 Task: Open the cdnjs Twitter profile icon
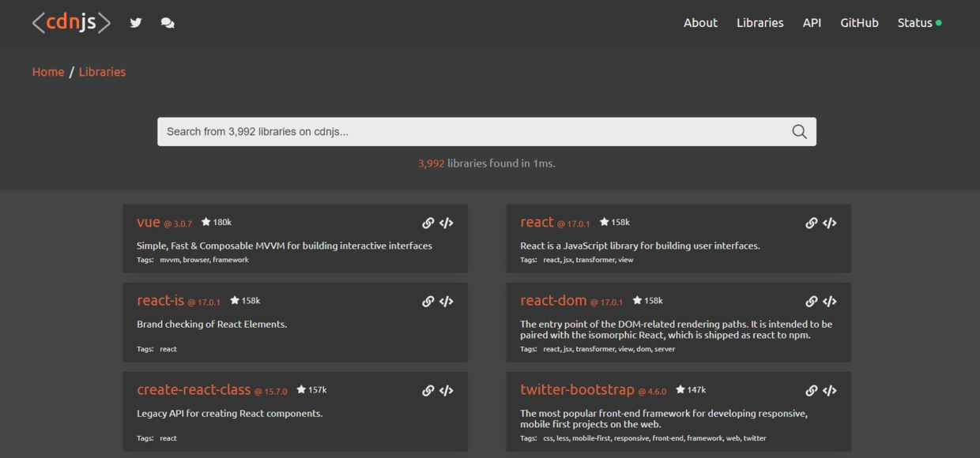pos(136,23)
